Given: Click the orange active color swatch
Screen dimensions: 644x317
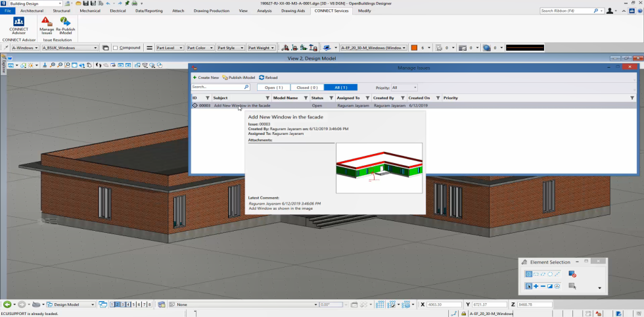Looking at the screenshot, I should (x=414, y=48).
